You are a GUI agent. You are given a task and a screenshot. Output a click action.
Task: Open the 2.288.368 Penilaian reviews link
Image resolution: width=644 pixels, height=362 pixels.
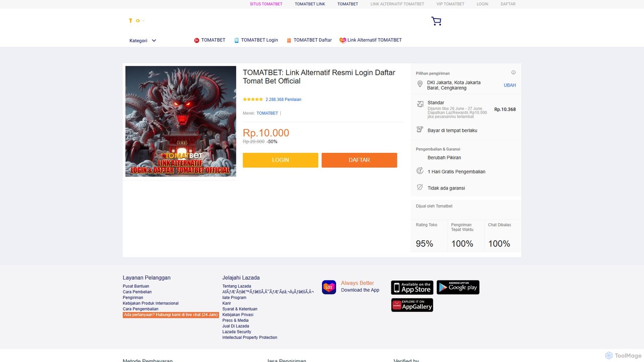click(x=283, y=100)
